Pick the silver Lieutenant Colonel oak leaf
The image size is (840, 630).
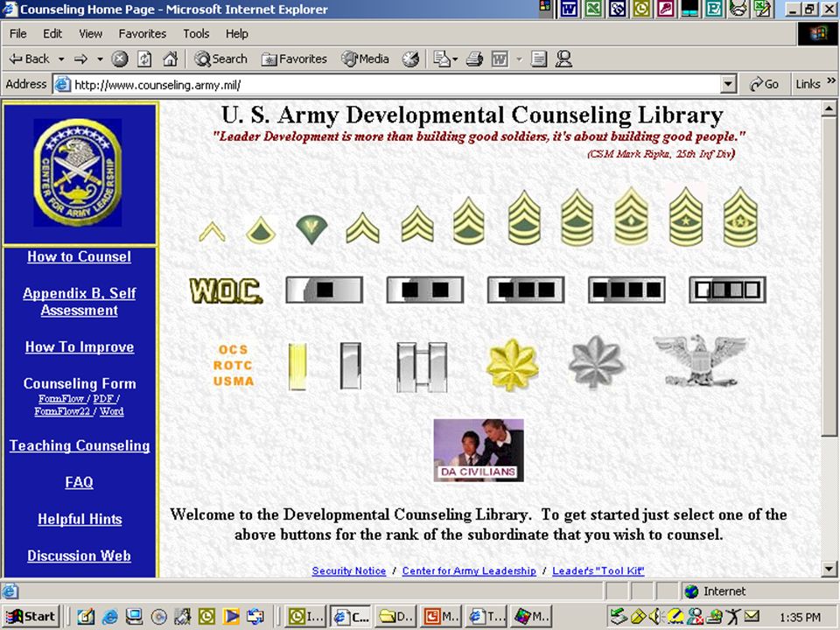coord(596,362)
